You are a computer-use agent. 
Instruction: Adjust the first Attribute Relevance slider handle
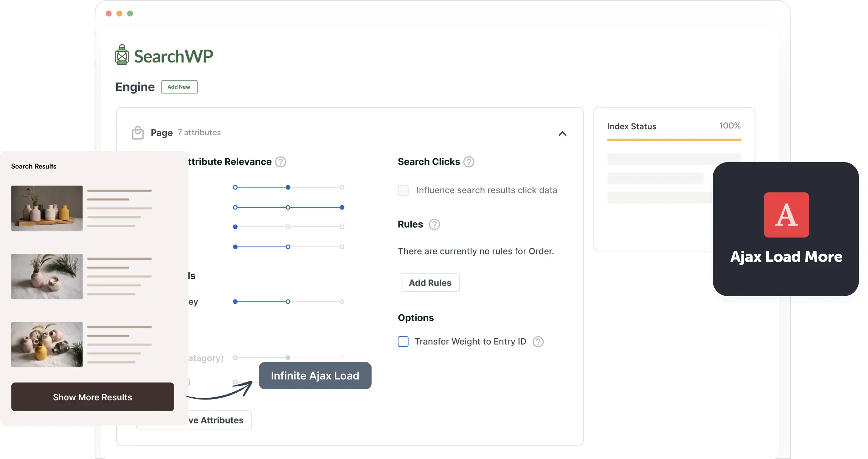pyautogui.click(x=288, y=187)
